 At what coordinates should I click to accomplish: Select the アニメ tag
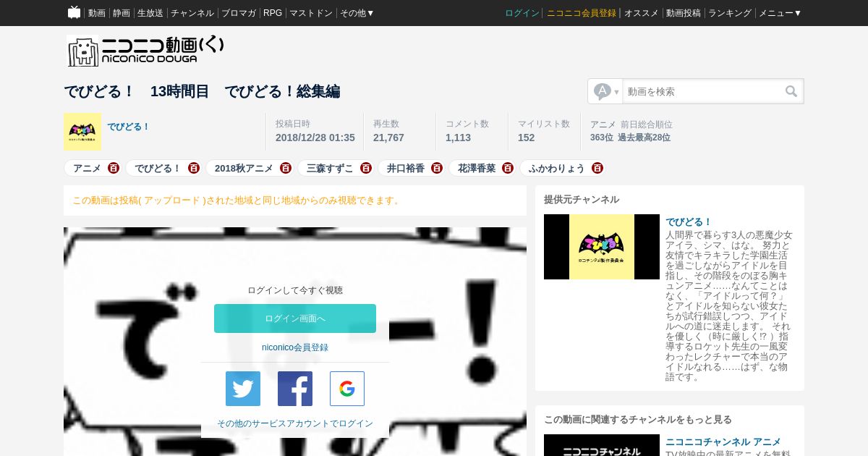[x=87, y=168]
